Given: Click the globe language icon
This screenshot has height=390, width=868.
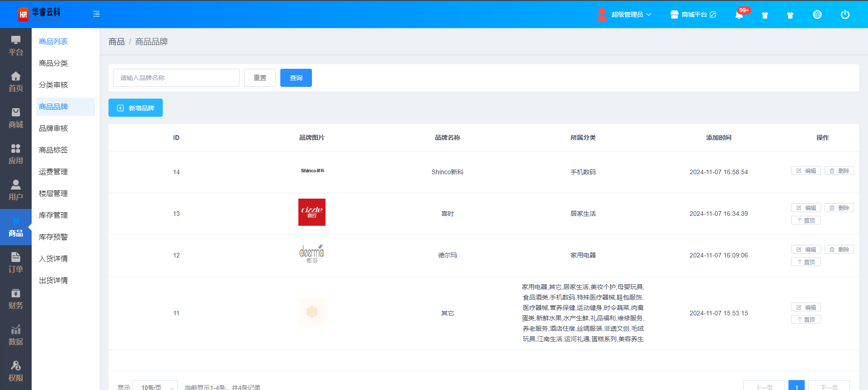Looking at the screenshot, I should coord(817,15).
